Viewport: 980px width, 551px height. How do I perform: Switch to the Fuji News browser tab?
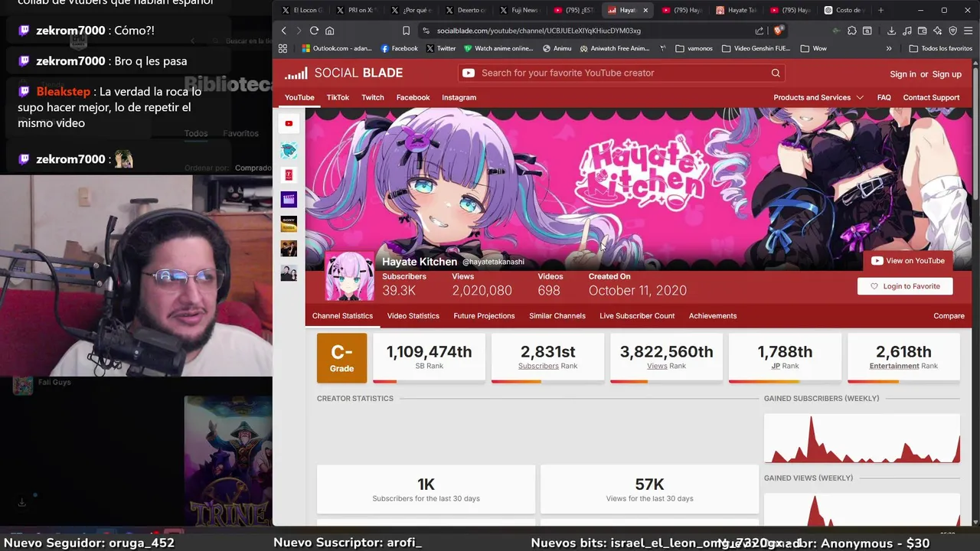pyautogui.click(x=519, y=10)
